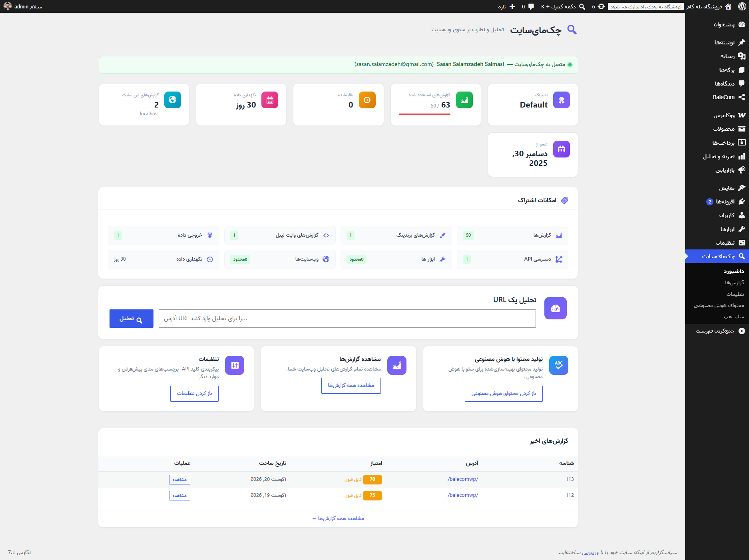This screenshot has width=749, height=560.
Task: Click the brush icon for گزارش‌های برندینگ
Action: (442, 235)
